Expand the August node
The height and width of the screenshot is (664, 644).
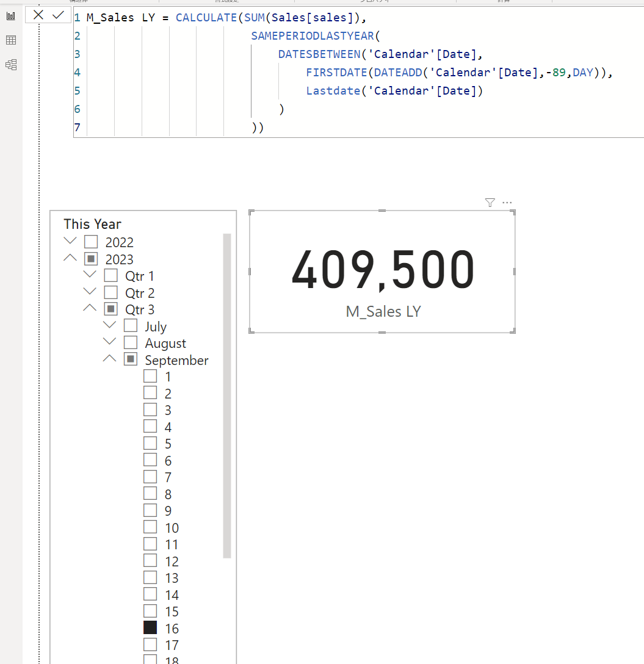(x=110, y=341)
